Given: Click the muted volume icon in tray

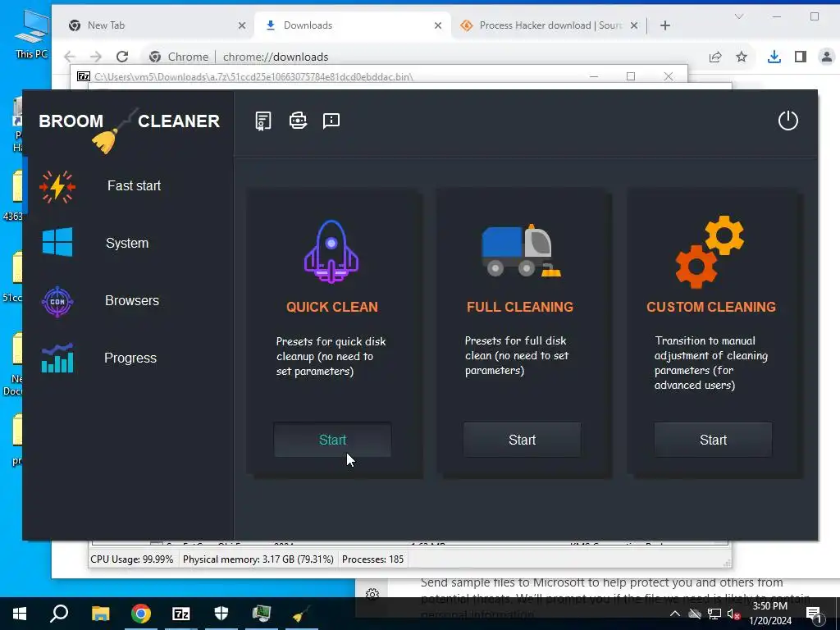Looking at the screenshot, I should (733, 614).
